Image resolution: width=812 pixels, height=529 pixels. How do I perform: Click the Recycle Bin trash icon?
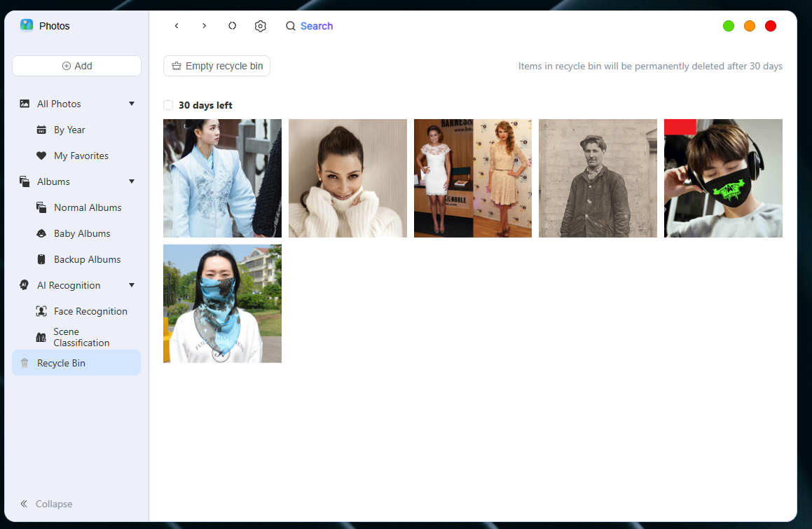tap(25, 363)
